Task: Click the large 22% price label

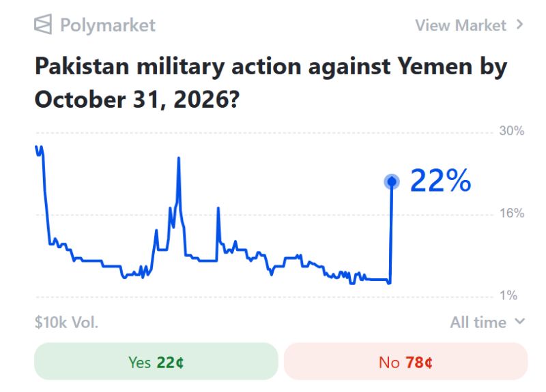Action: point(440,181)
